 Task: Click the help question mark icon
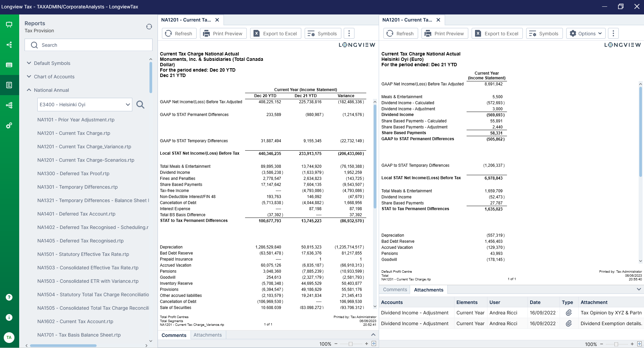(x=9, y=297)
